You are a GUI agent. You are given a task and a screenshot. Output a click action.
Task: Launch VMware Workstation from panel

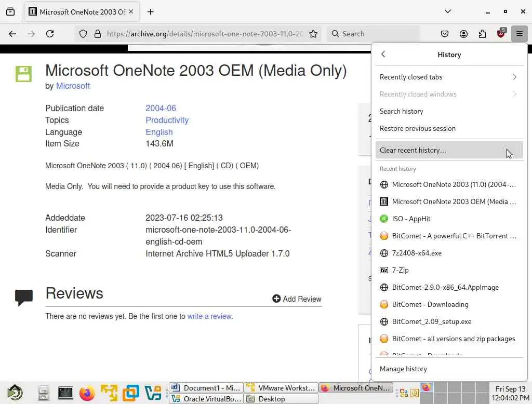109,393
